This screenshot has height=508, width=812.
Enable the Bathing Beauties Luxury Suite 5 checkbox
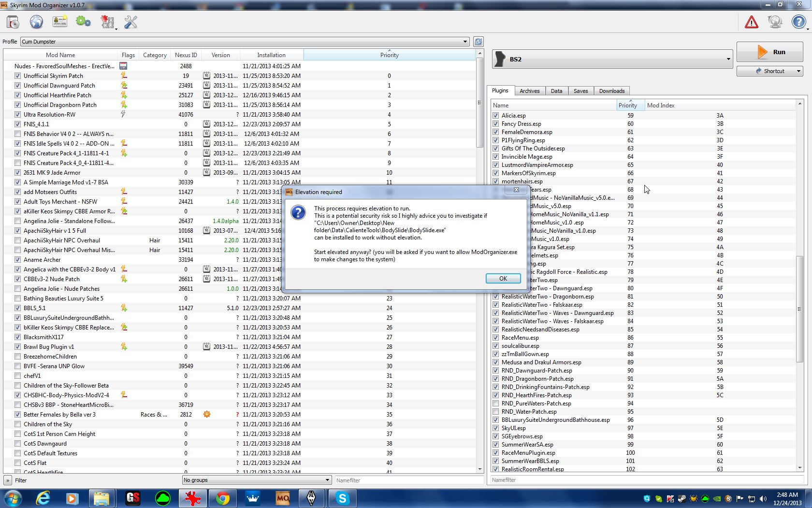(x=17, y=299)
